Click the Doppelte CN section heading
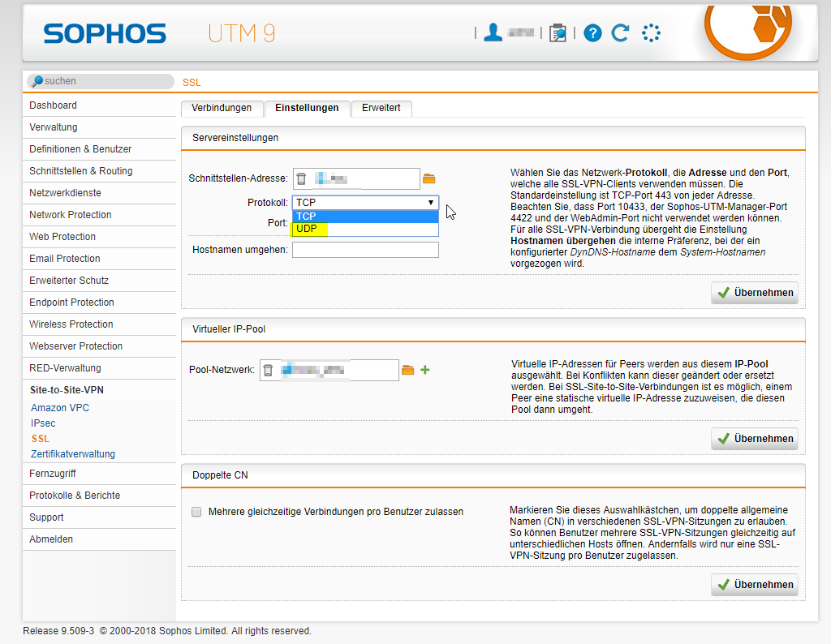 point(220,475)
